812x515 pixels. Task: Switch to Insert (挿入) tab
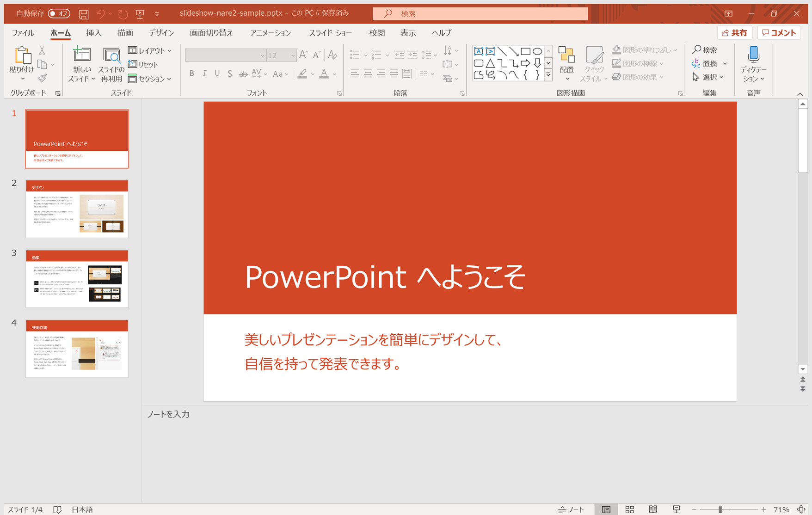(x=94, y=33)
